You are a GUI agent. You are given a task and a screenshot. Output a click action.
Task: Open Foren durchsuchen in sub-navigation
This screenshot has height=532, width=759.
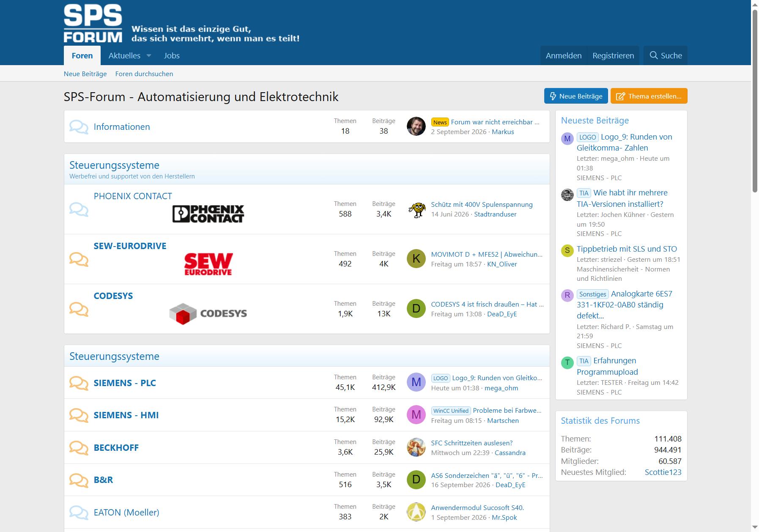point(144,74)
